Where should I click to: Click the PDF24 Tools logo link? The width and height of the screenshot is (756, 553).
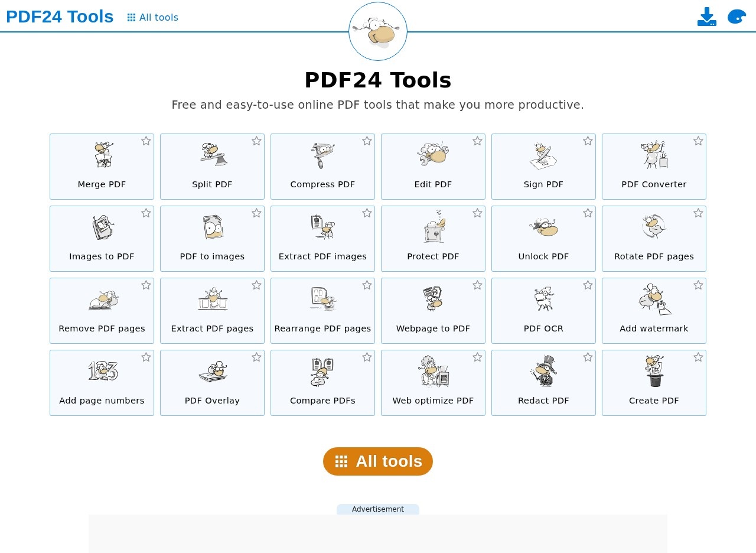tap(59, 17)
